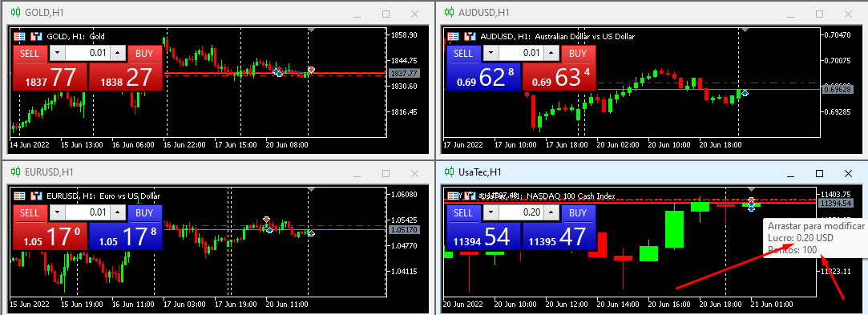Click the 1.05 17 8 buy price tile
Viewport: 868px width, 315px height.
126,236
